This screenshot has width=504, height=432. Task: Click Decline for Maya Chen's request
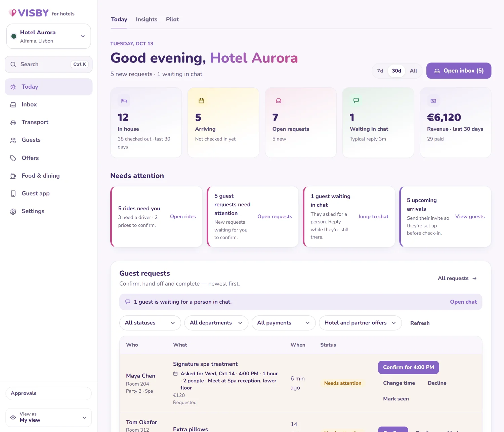(437, 383)
